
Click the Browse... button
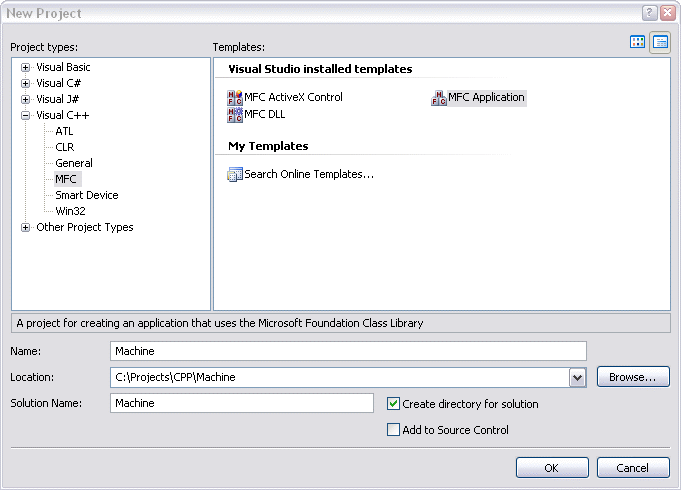(633, 377)
